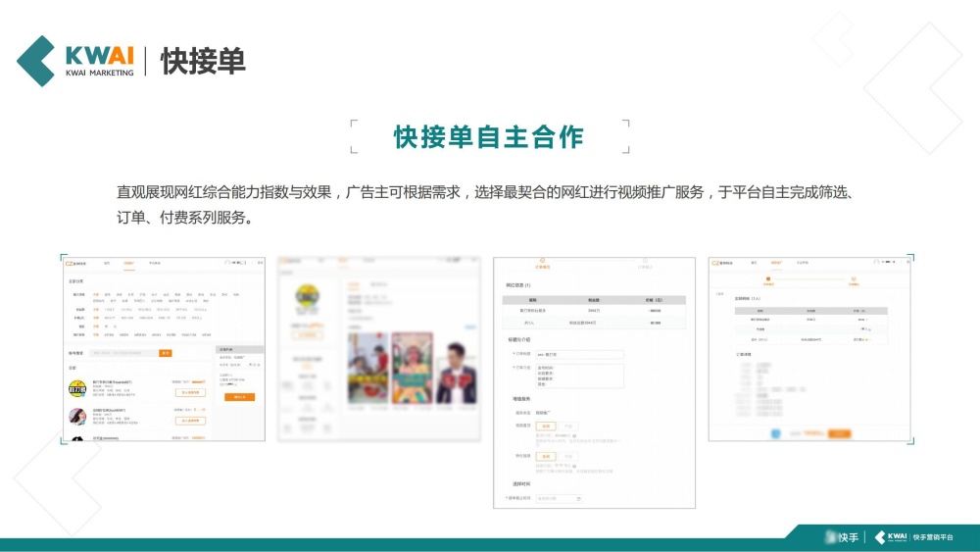Screen dimensions: 980x552
Task: Click the 快手 logo in the footer
Action: [842, 537]
